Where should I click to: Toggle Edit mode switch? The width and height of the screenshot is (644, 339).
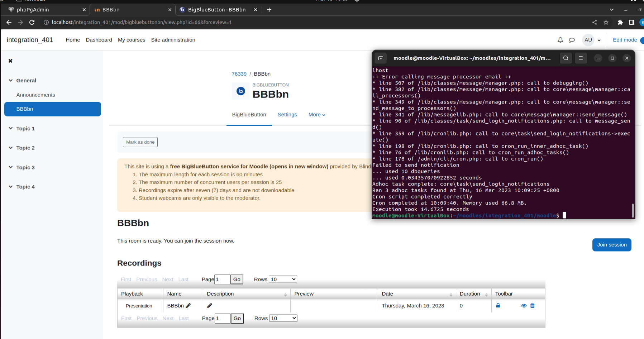click(641, 40)
